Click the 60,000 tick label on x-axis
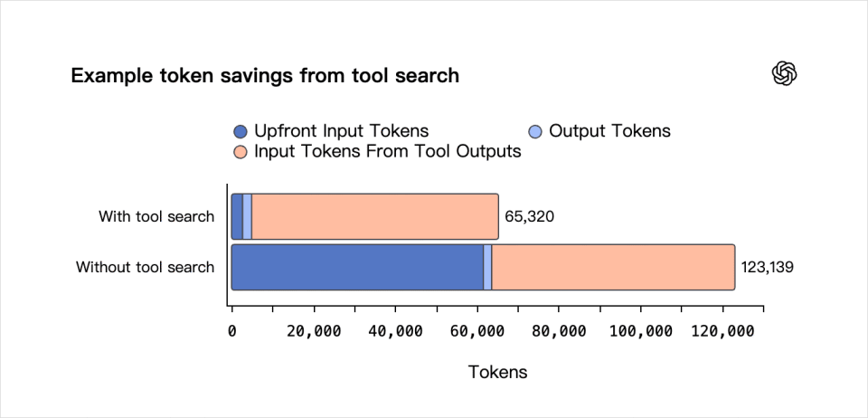 (476, 331)
